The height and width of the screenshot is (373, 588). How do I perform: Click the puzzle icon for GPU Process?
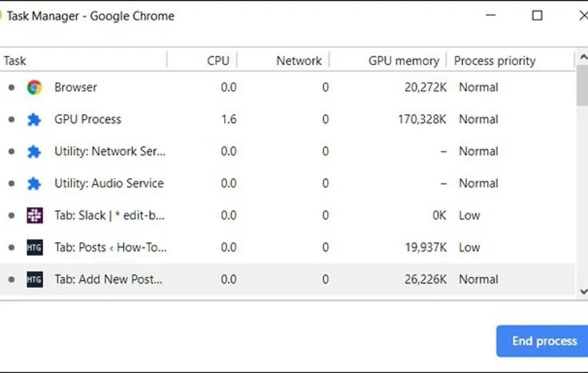click(34, 119)
